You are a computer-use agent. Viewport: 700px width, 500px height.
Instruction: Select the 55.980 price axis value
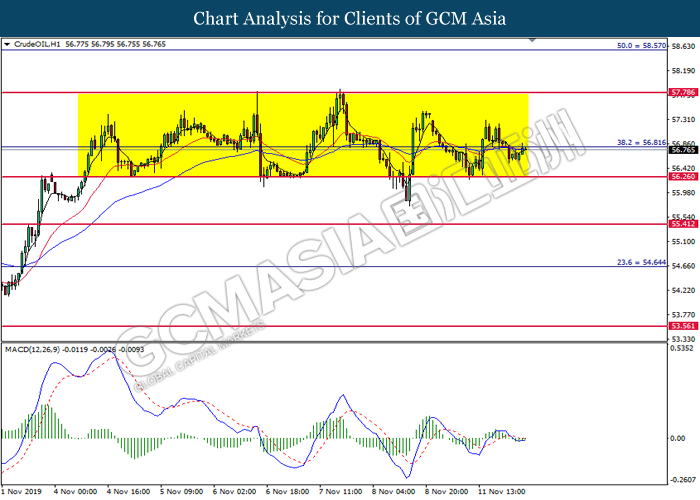[x=683, y=193]
